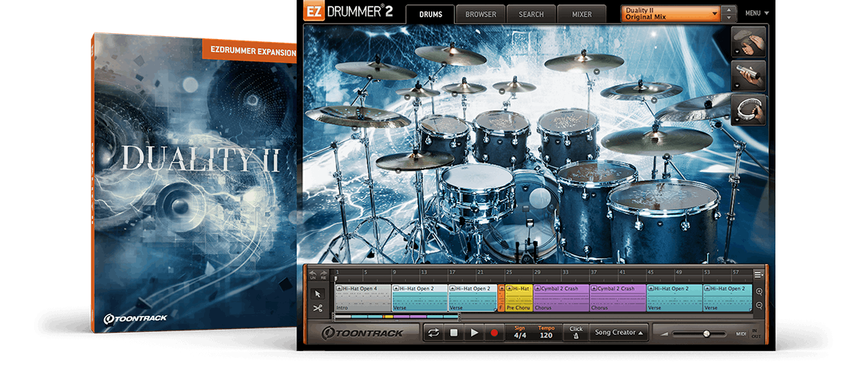Select the scissors cut tool
The height and width of the screenshot is (374, 868).
[318, 307]
